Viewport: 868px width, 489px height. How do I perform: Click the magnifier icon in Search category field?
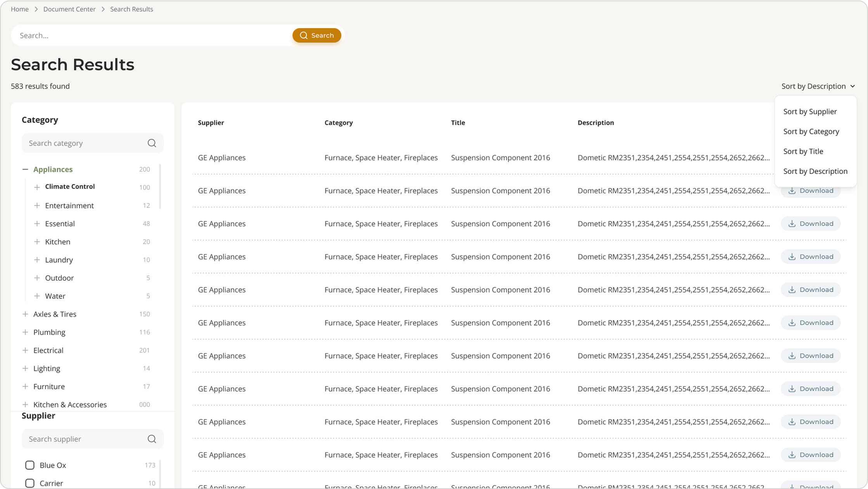152,143
